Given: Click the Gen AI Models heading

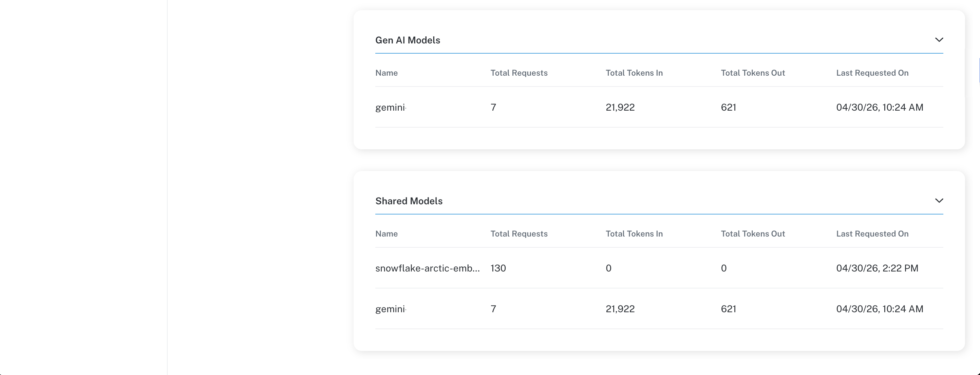Looking at the screenshot, I should point(408,40).
